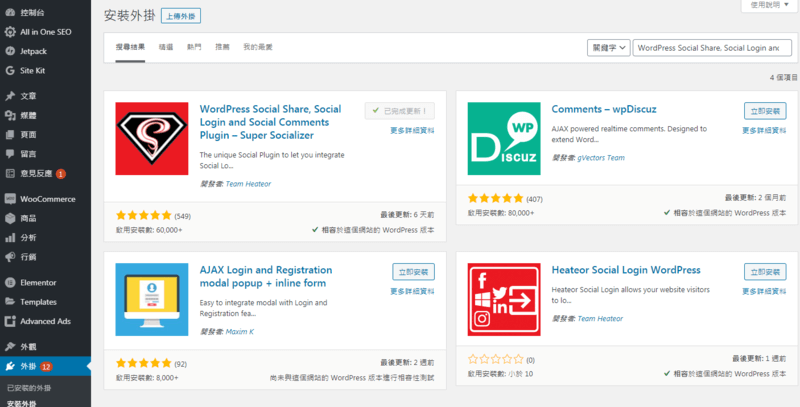The image size is (800, 407).
Task: Open the Advanced Ads menu item
Action: click(x=44, y=321)
